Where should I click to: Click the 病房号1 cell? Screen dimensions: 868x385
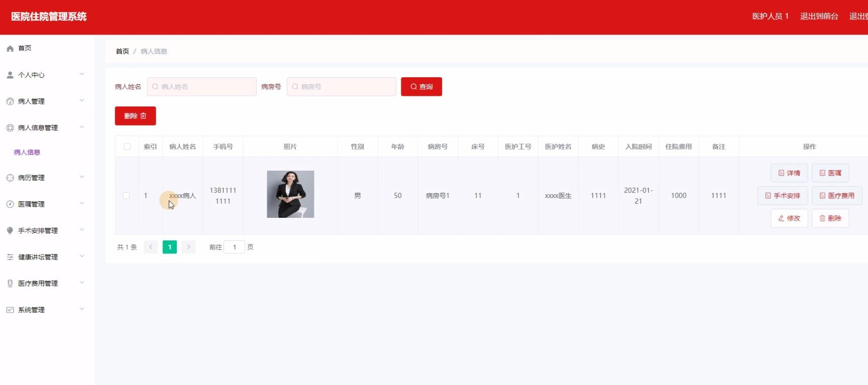[438, 196]
